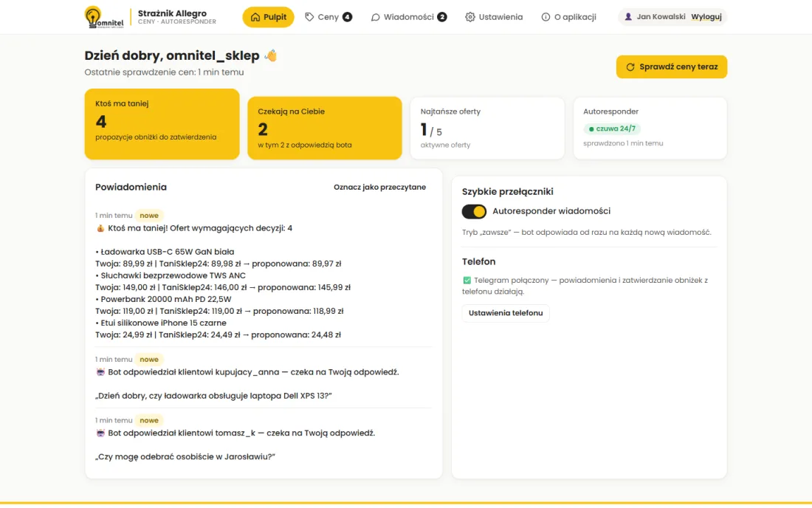Click the Powiadomienia heading
Viewport: 812px width, 508px height.
click(x=131, y=187)
